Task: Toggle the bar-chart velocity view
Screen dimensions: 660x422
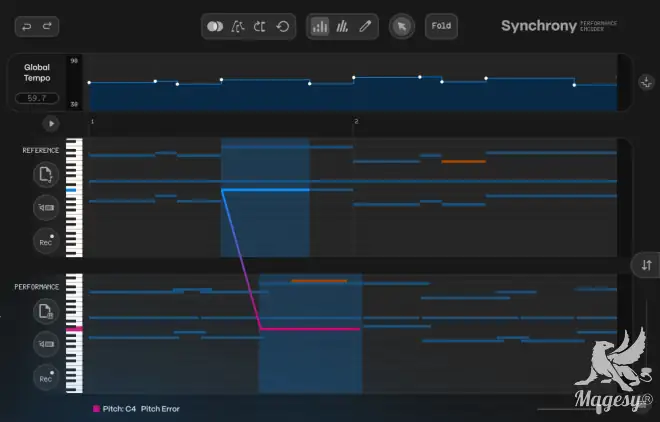Action: 320,27
